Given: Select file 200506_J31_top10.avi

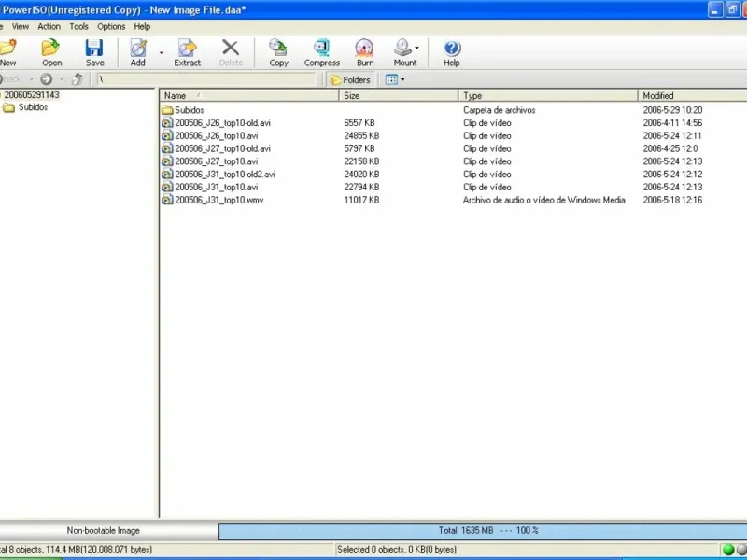Looking at the screenshot, I should (217, 188).
